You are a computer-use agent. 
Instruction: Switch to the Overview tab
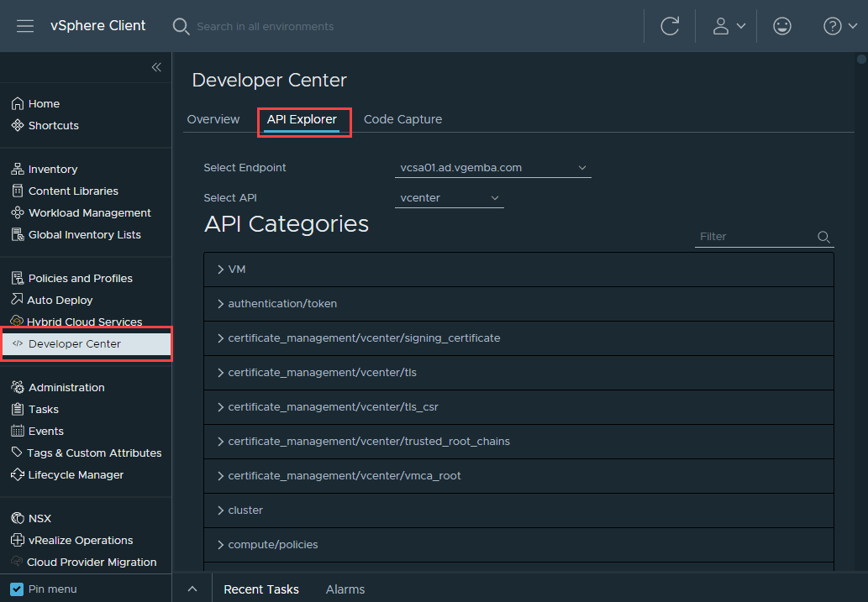213,119
